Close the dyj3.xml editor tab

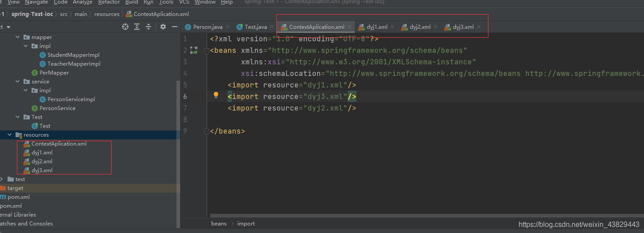(x=479, y=27)
